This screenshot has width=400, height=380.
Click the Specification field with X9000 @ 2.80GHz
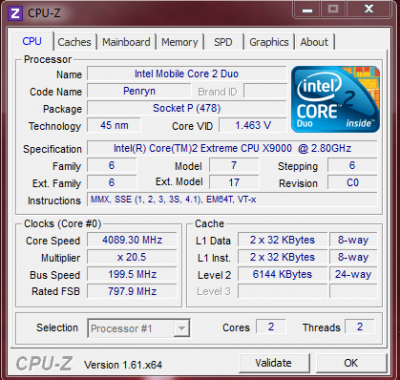232,148
